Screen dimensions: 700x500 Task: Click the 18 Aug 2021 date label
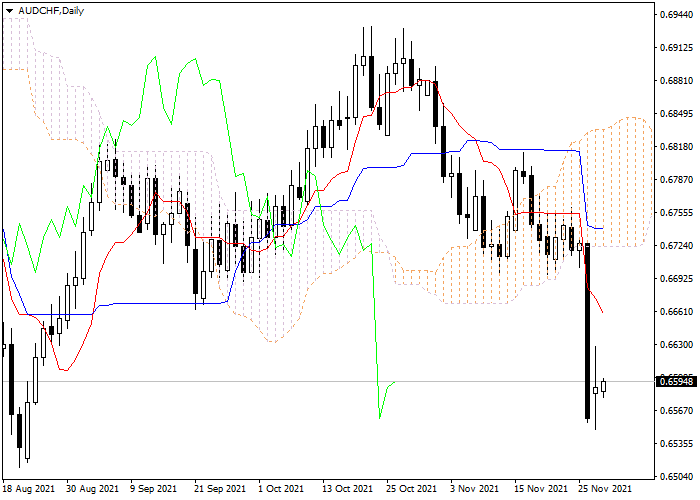pyautogui.click(x=29, y=489)
